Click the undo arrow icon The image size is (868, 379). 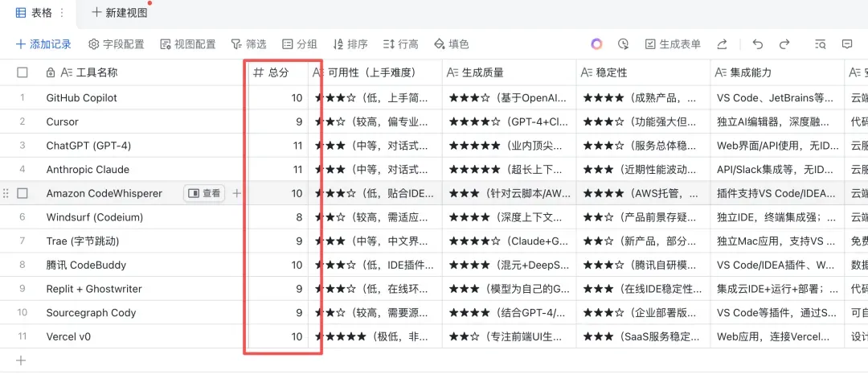757,44
